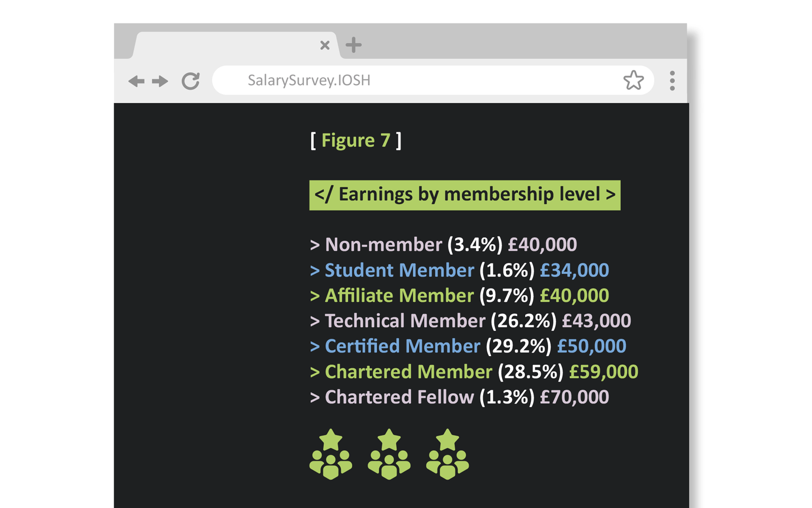
Task: Close the current browser tab
Action: pos(325,45)
